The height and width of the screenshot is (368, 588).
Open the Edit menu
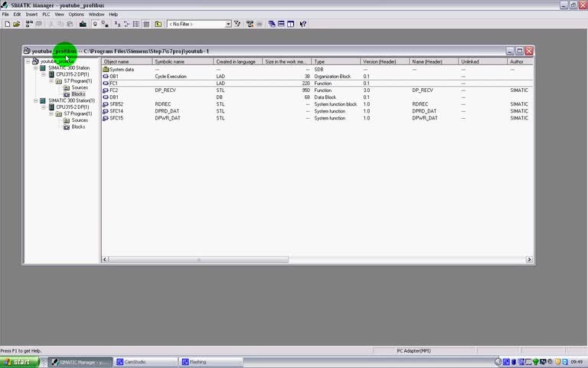tap(18, 15)
